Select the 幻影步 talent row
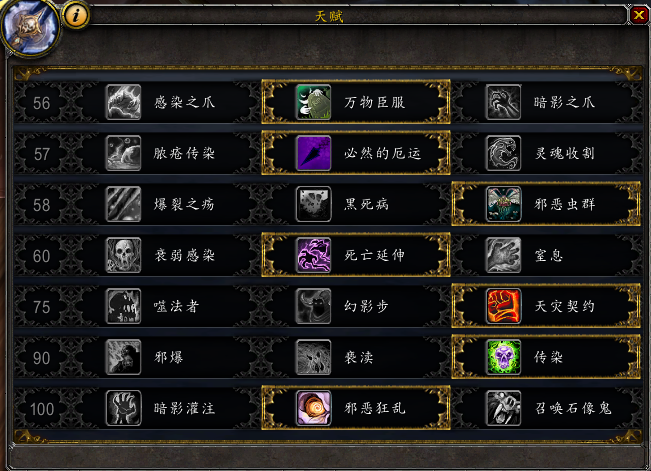 pyautogui.click(x=356, y=306)
